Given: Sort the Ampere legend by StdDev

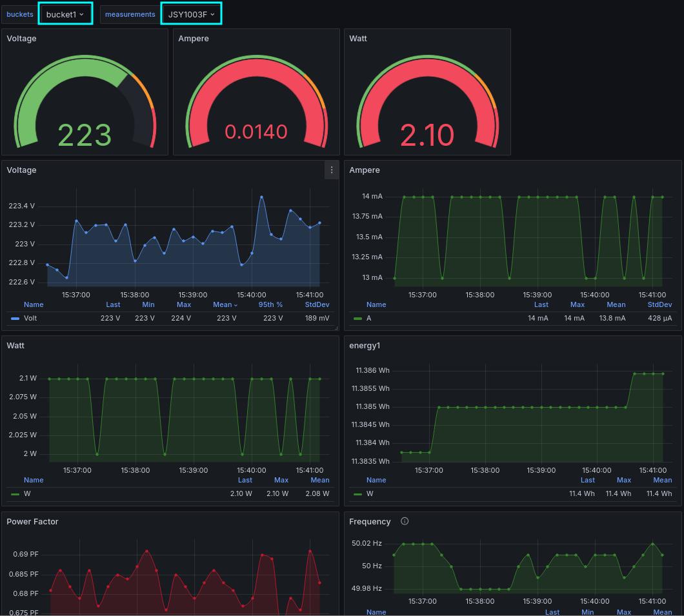Looking at the screenshot, I should click(x=659, y=304).
